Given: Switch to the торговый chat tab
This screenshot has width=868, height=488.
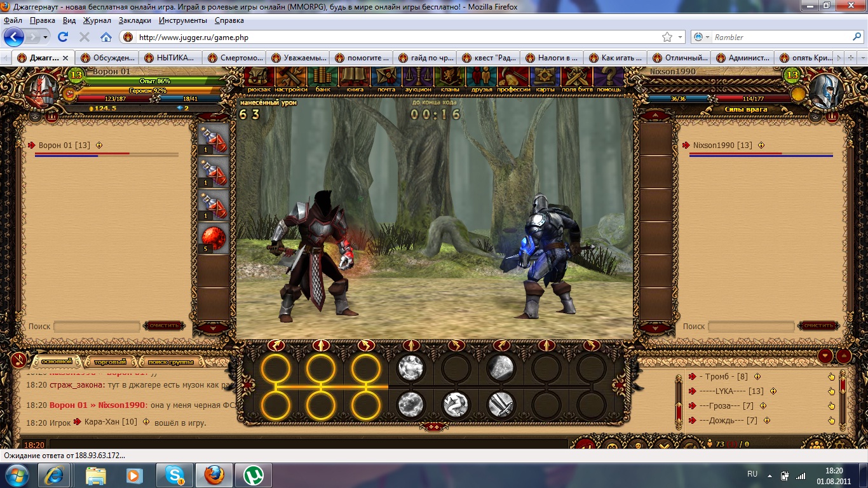Looking at the screenshot, I should [110, 362].
